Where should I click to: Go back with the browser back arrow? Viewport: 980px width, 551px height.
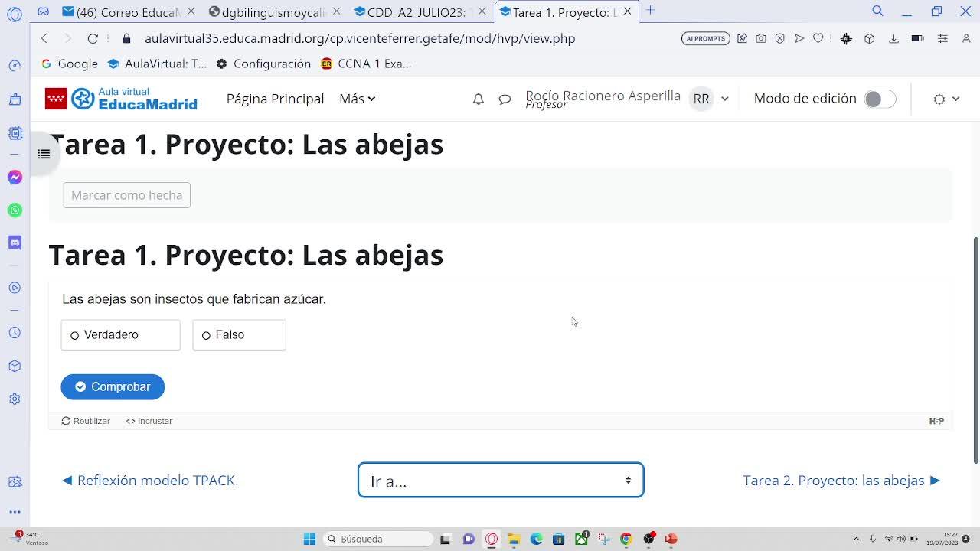44,38
